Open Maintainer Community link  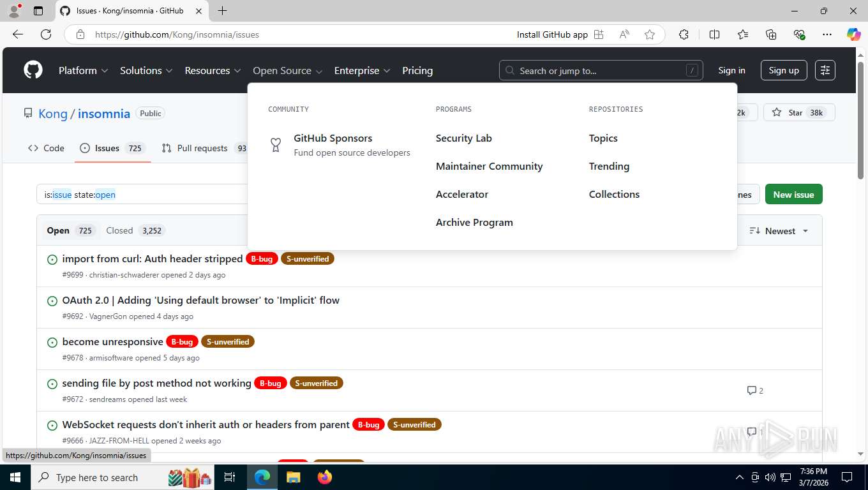489,166
